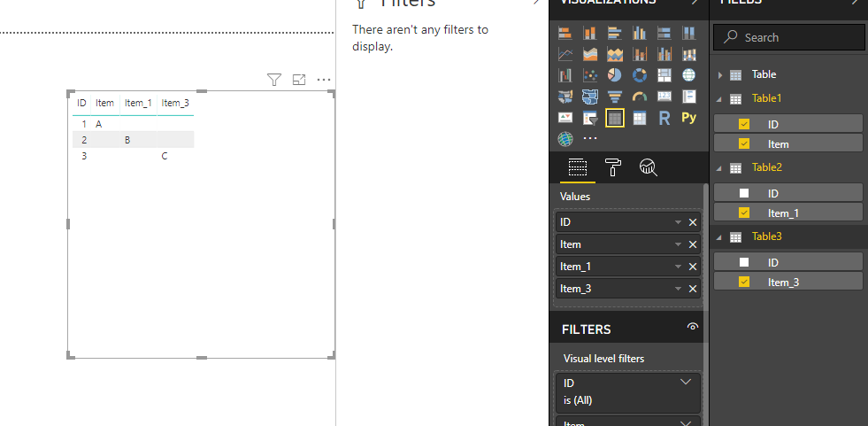This screenshot has height=426, width=868.
Task: Toggle the eye icon beside FILTERS
Action: [693, 327]
